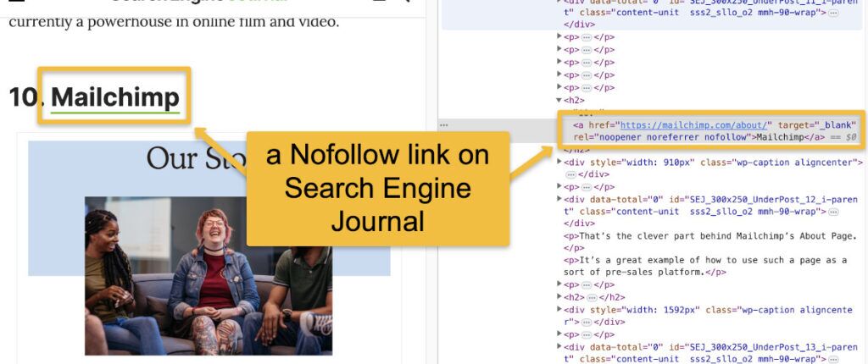Expand the SEJ_300x250_UnderPost_13 div node
This screenshot has width=868, height=364.
[x=559, y=347]
